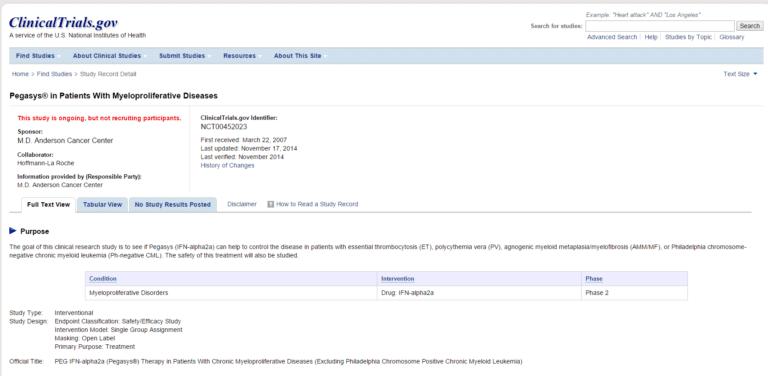Click the red ongoing not recruiting status text
Viewport: 768px width, 376px height.
click(x=99, y=118)
